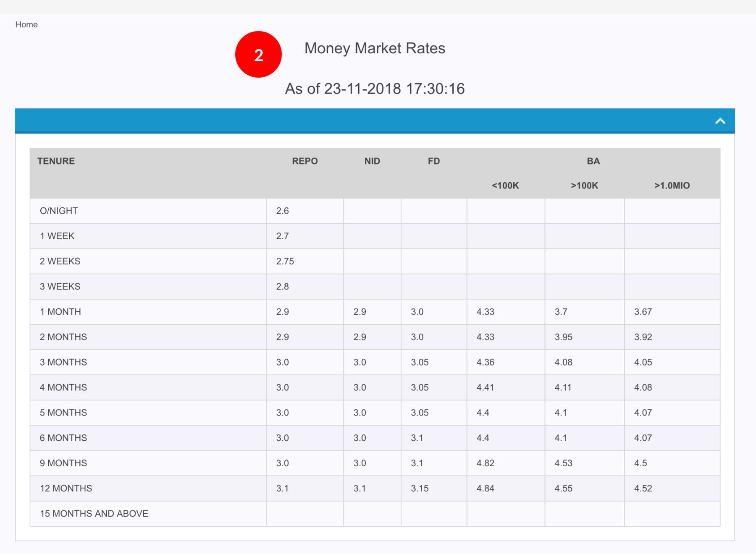Image resolution: width=756 pixels, height=554 pixels.
Task: Select the >1.0MIO sub-column header
Action: (672, 186)
